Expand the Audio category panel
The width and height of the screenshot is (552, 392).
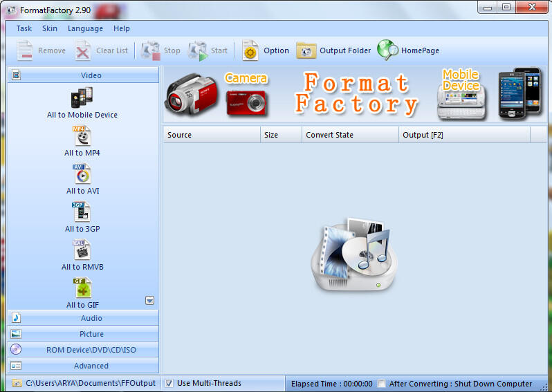(x=91, y=318)
